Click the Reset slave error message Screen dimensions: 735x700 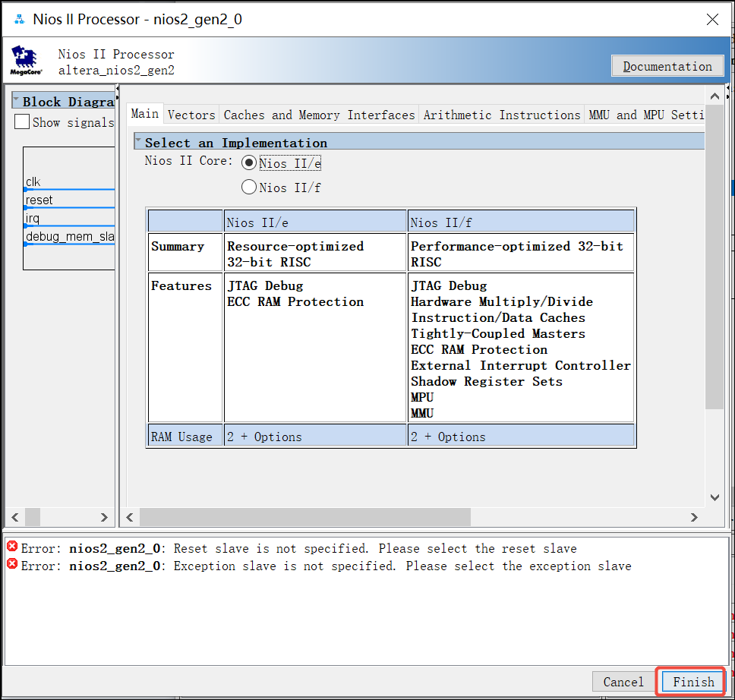click(299, 549)
